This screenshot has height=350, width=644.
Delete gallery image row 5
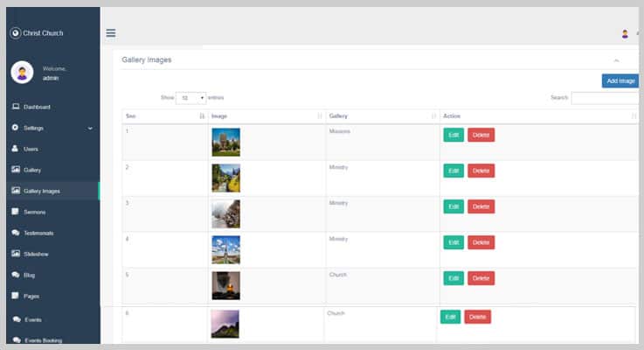click(481, 278)
